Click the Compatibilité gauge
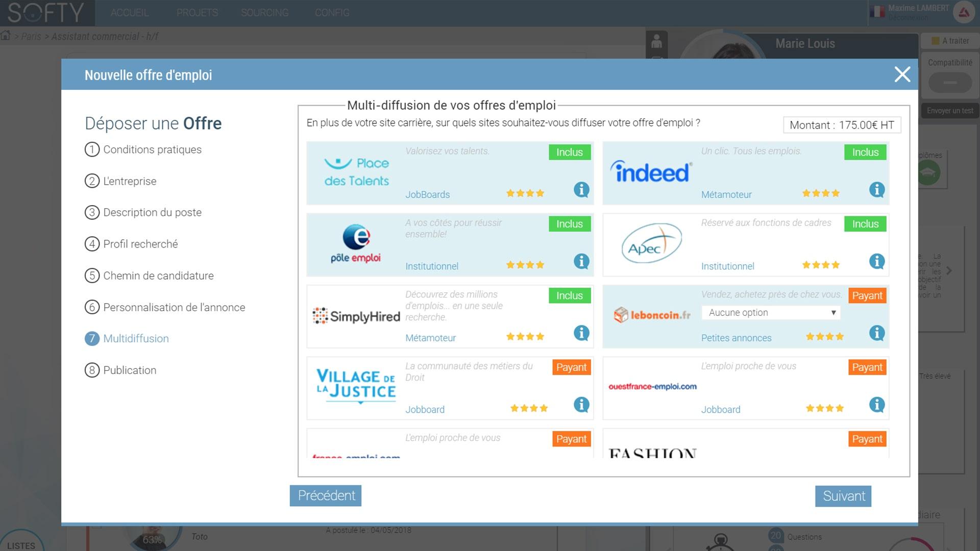The image size is (980, 551). (x=950, y=82)
